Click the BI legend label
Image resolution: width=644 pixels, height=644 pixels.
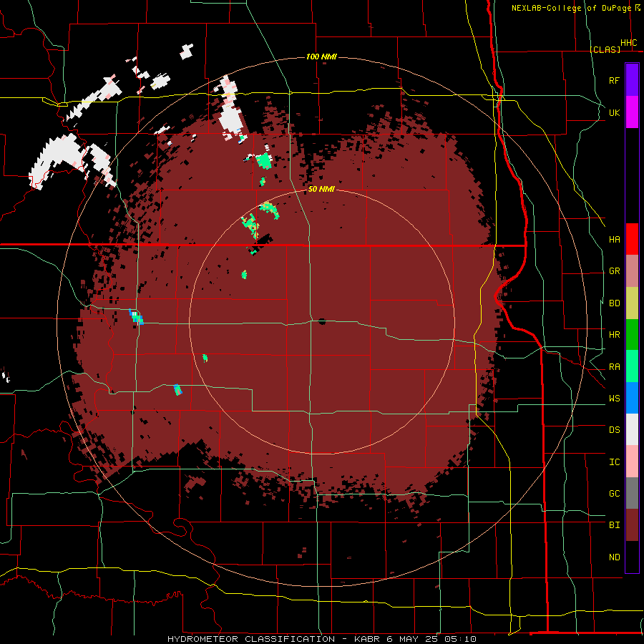click(x=614, y=525)
